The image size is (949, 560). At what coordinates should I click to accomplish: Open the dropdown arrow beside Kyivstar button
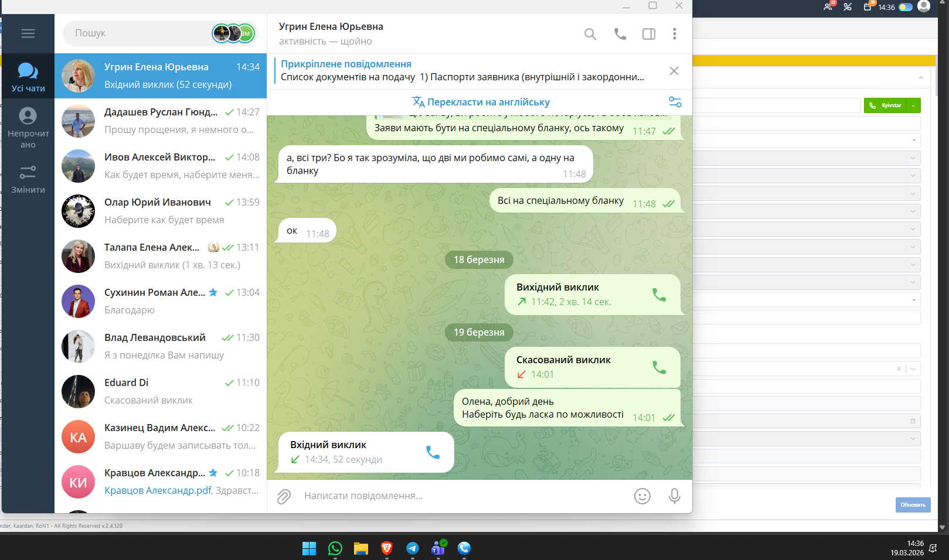coord(913,105)
